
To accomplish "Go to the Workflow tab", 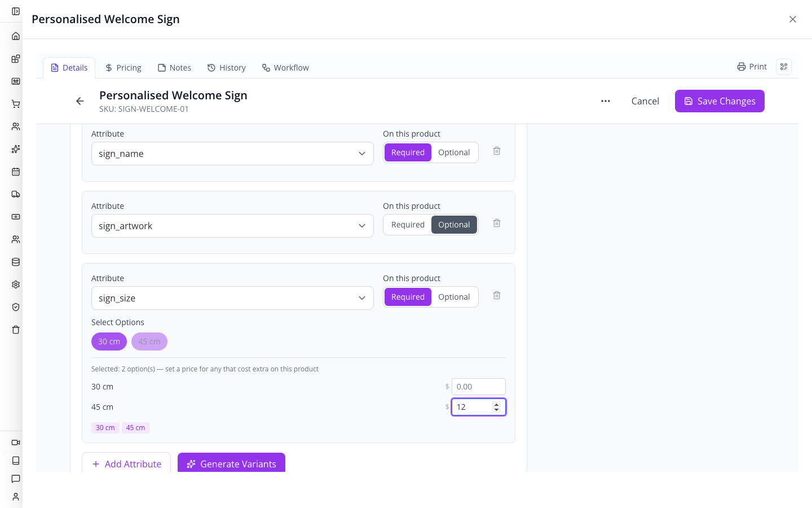I will [x=285, y=68].
